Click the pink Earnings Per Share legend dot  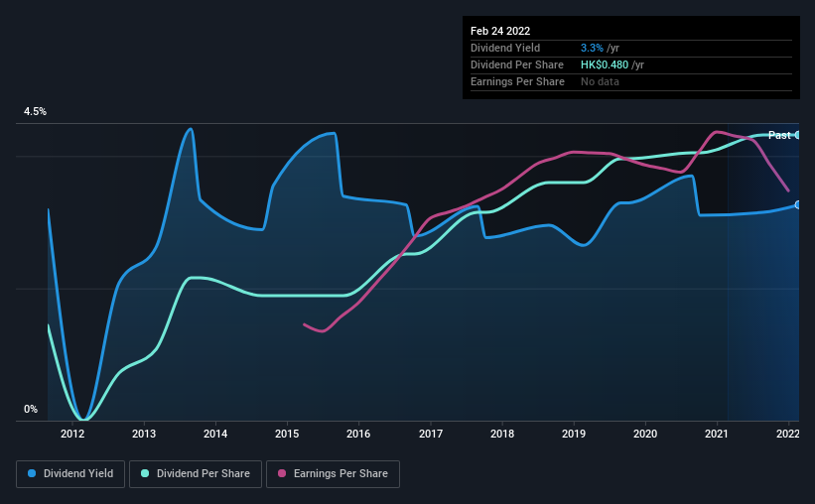[282, 473]
